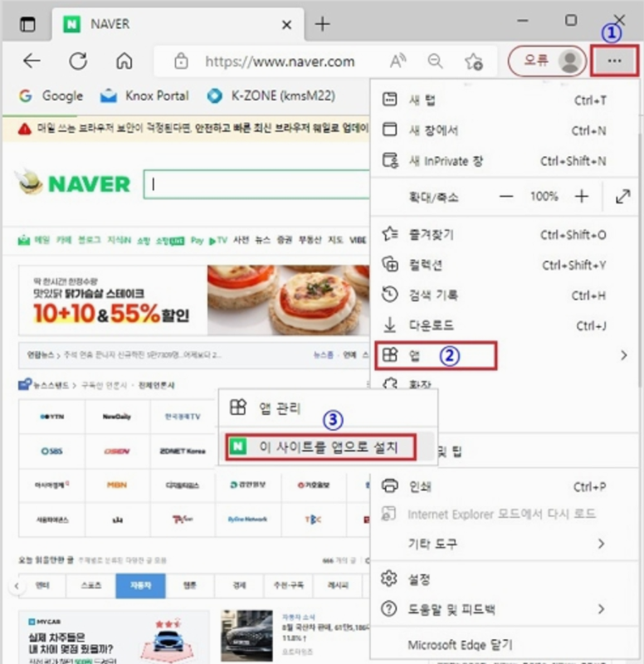Screen dimensions: 644x664
Task: Open K-ZONE (kmsM22) bookmark
Action: (271, 96)
